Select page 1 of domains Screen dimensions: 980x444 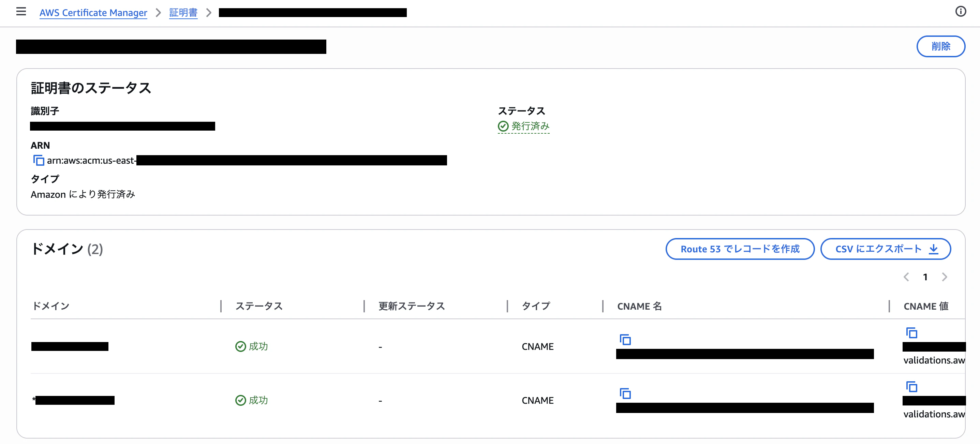click(x=925, y=277)
